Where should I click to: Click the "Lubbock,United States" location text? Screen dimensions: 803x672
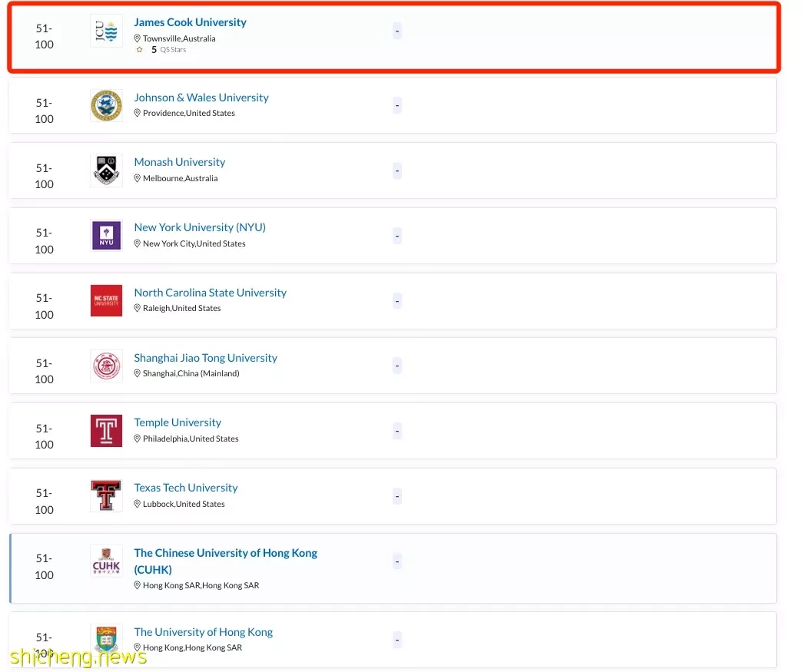[x=184, y=504]
